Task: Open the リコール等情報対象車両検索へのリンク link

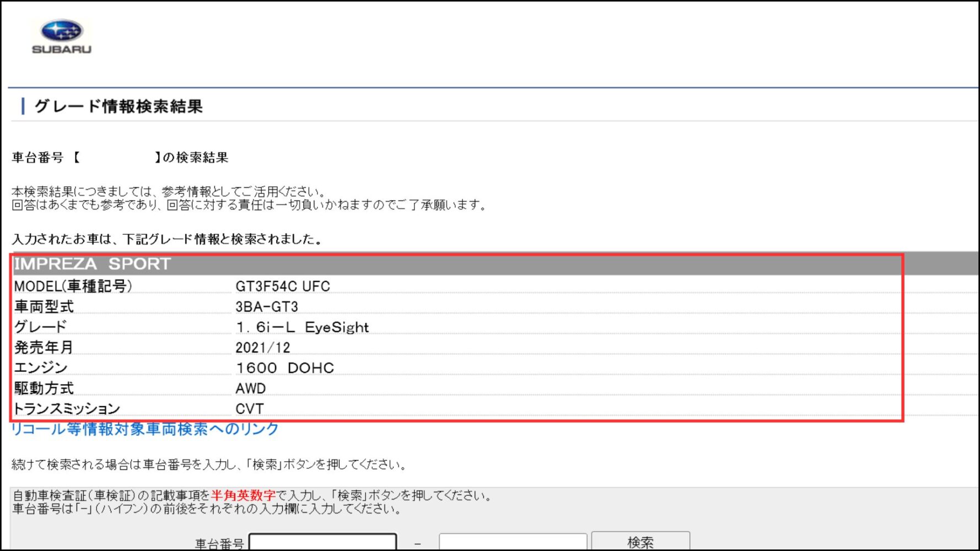Action: tap(145, 429)
